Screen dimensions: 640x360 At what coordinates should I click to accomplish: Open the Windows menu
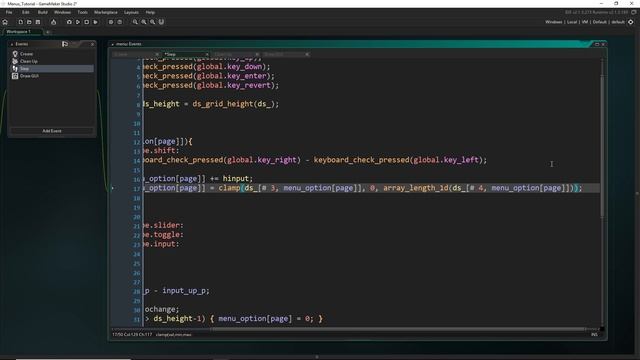click(x=62, y=12)
